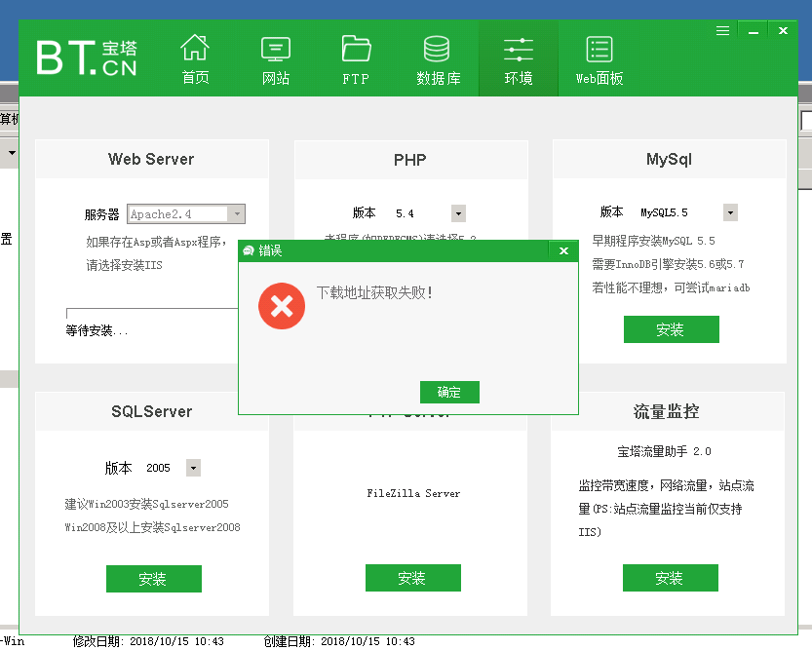The width and height of the screenshot is (812, 650).
Task: Click Win2008及以上安装Sqlserver2008 hint text
Action: 152,527
